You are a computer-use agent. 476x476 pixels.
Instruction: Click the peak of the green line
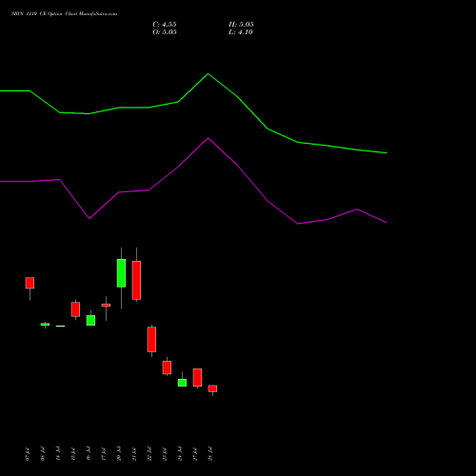(208, 73)
